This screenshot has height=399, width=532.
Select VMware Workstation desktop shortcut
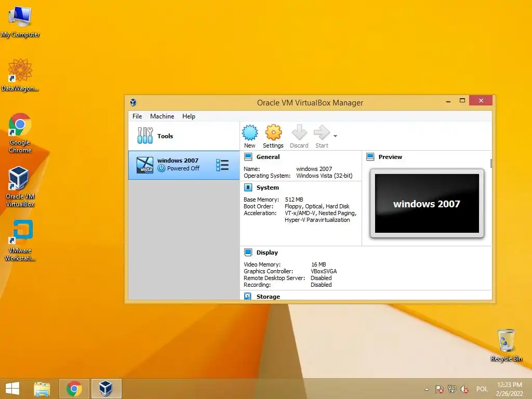click(20, 241)
